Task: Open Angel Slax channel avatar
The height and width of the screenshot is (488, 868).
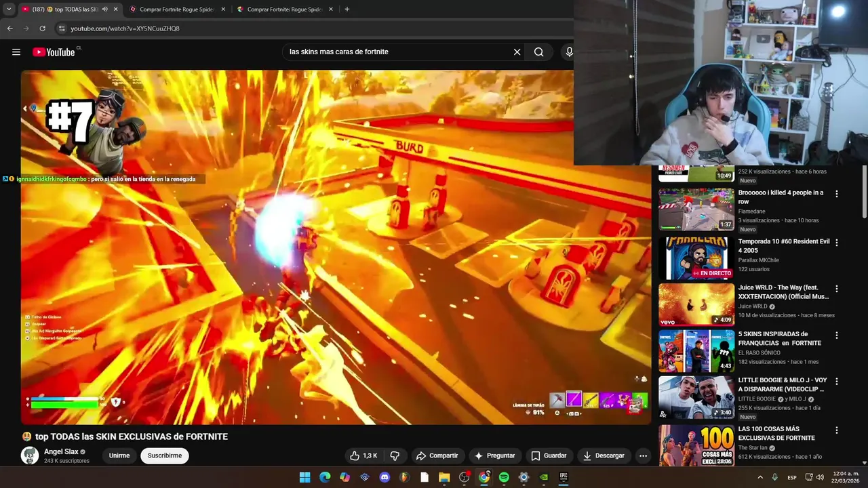Action: pyautogui.click(x=30, y=455)
